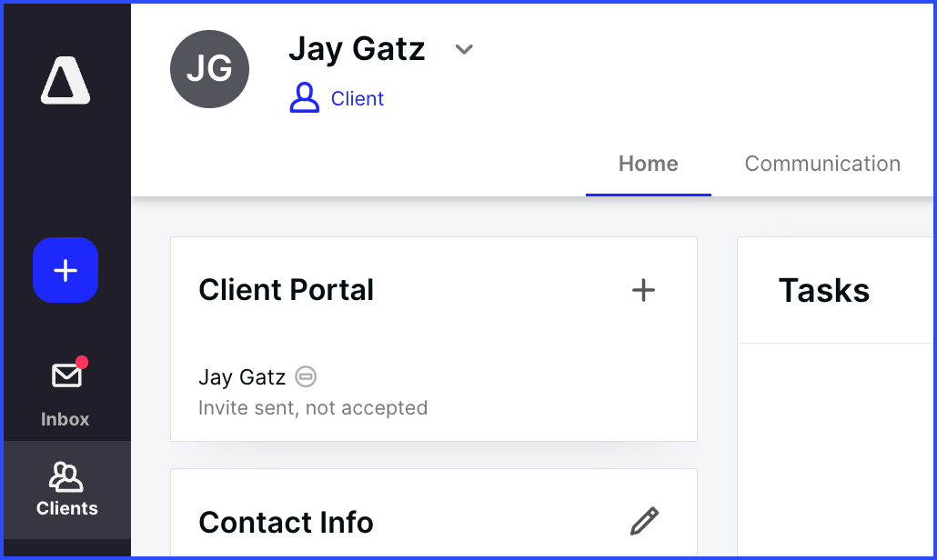Open the Inbox envelope icon
This screenshot has width=937, height=560.
pos(66,376)
